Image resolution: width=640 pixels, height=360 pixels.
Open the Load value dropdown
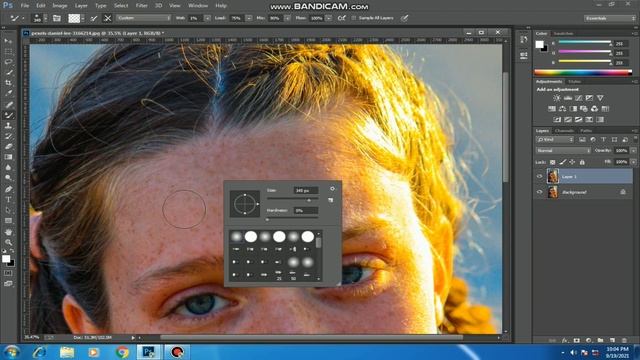[x=249, y=18]
